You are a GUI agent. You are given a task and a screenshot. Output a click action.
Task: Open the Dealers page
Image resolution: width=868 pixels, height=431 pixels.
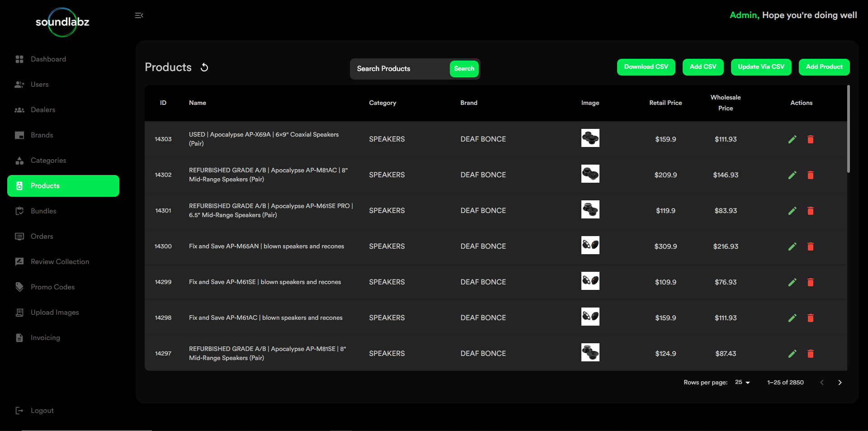pos(63,110)
